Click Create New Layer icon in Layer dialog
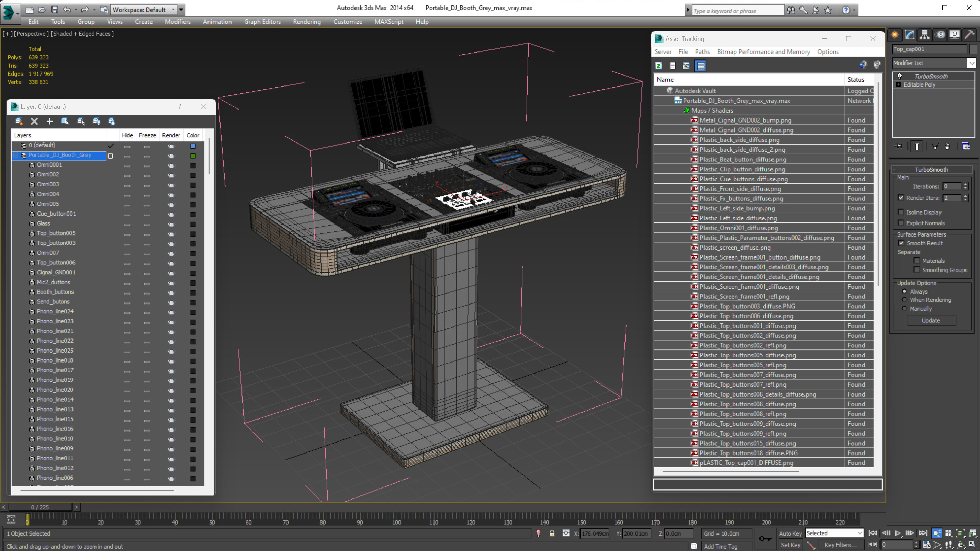The width and height of the screenshot is (980, 551). (x=18, y=121)
